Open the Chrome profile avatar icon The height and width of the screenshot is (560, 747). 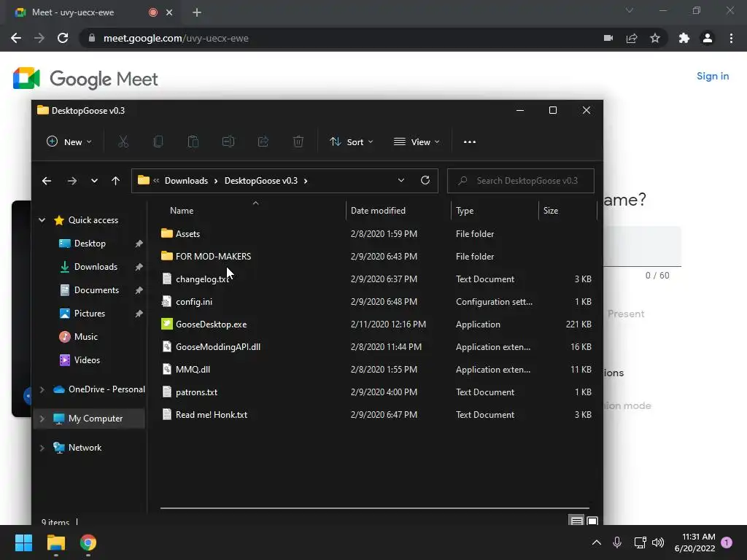click(708, 38)
